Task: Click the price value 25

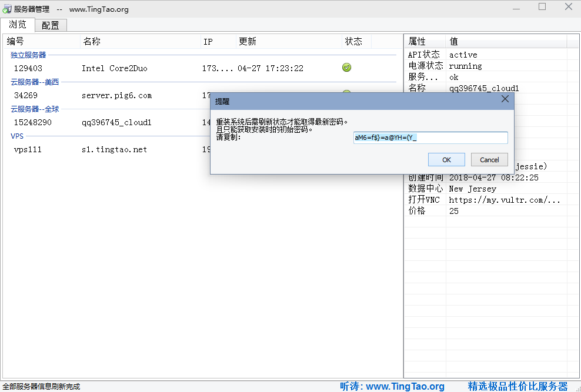Action: tap(454, 211)
